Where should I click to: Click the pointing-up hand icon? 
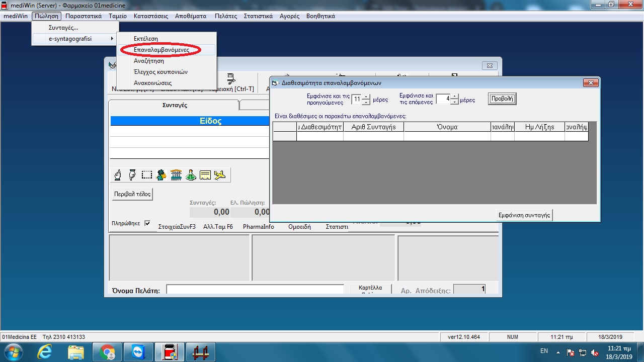pyautogui.click(x=118, y=175)
